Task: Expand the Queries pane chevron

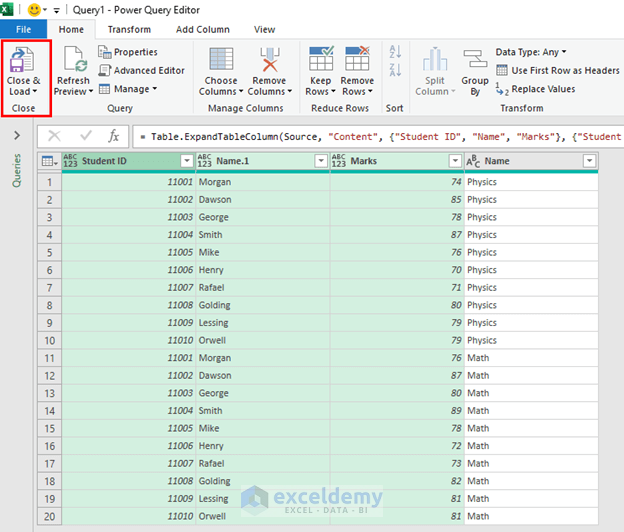Action: pyautogui.click(x=17, y=136)
